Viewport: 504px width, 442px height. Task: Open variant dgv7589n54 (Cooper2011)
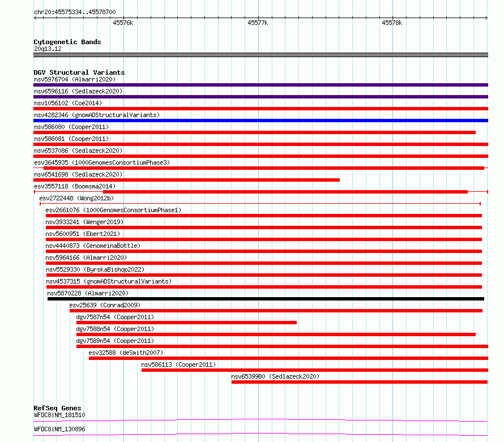115,341
